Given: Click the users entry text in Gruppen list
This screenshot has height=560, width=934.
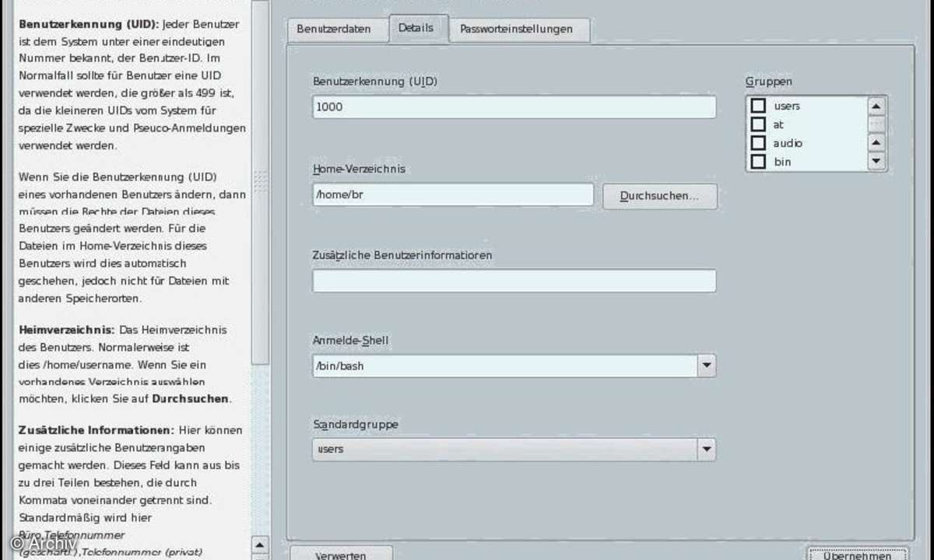Looking at the screenshot, I should click(x=787, y=106).
